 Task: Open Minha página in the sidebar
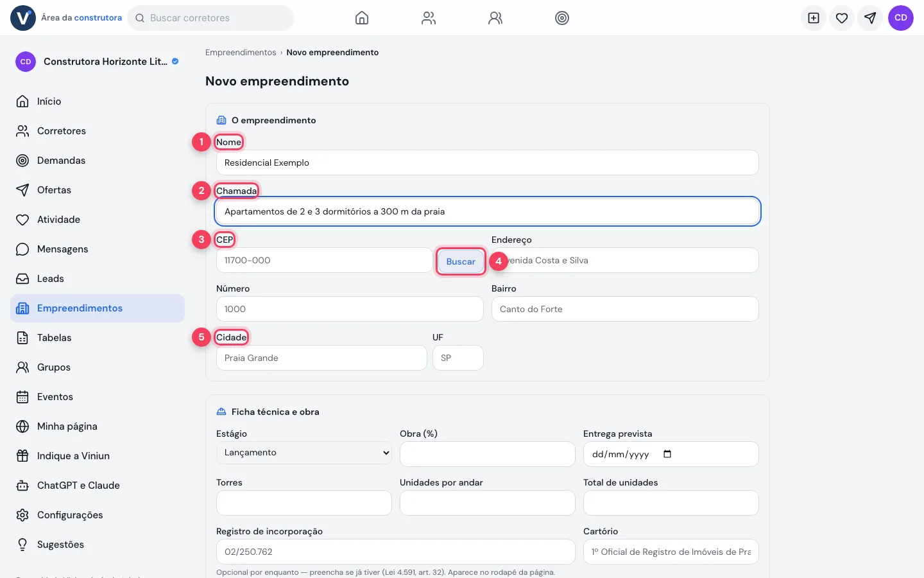tap(98, 426)
